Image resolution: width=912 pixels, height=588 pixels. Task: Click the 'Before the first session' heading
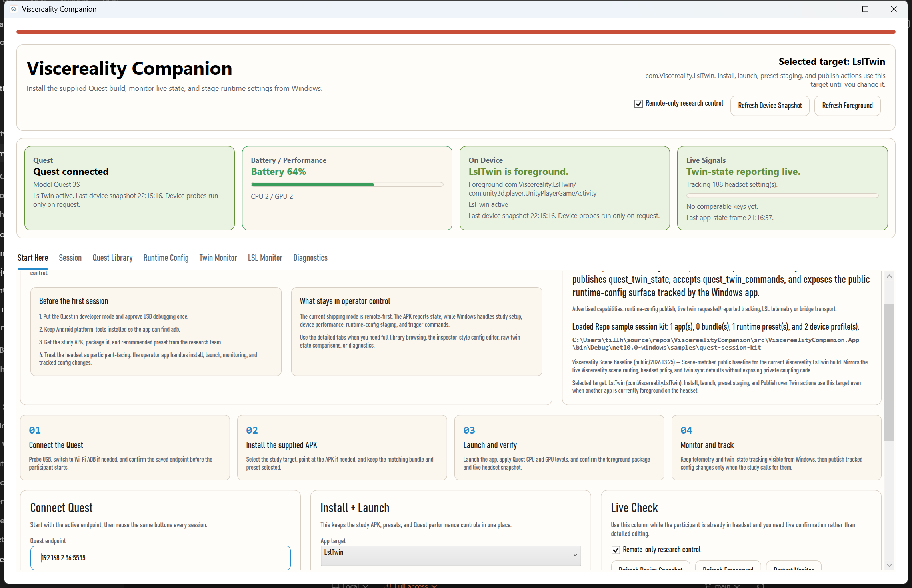(x=74, y=301)
